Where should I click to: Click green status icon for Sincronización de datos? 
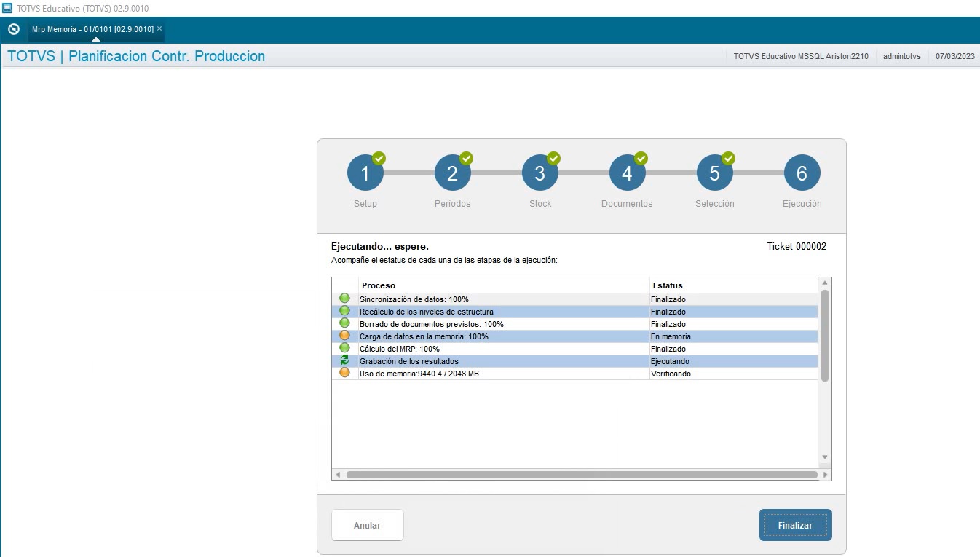pyautogui.click(x=344, y=299)
